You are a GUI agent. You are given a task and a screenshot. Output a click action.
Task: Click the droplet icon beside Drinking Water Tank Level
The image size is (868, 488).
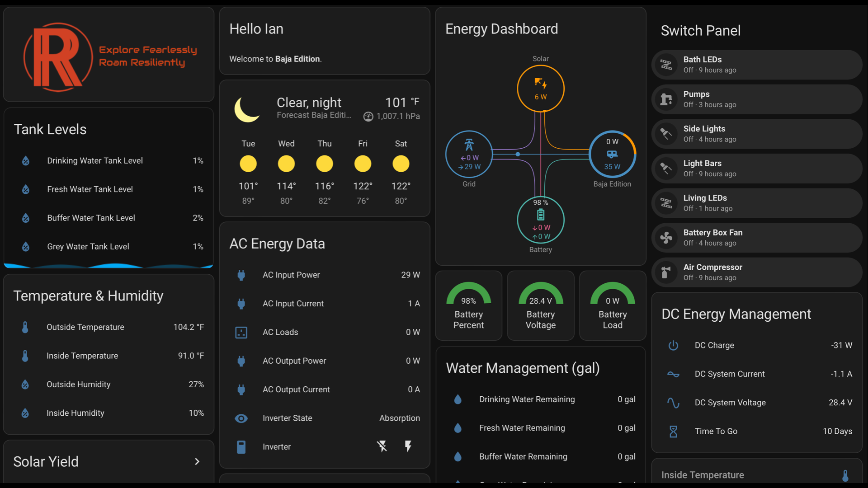[25, 161]
